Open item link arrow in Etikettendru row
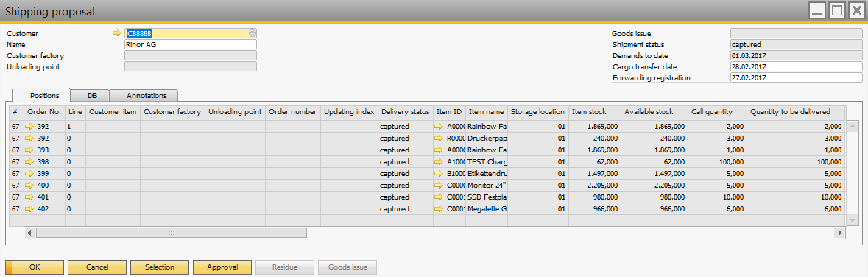Viewport: 868px width, 277px height. pos(439,173)
